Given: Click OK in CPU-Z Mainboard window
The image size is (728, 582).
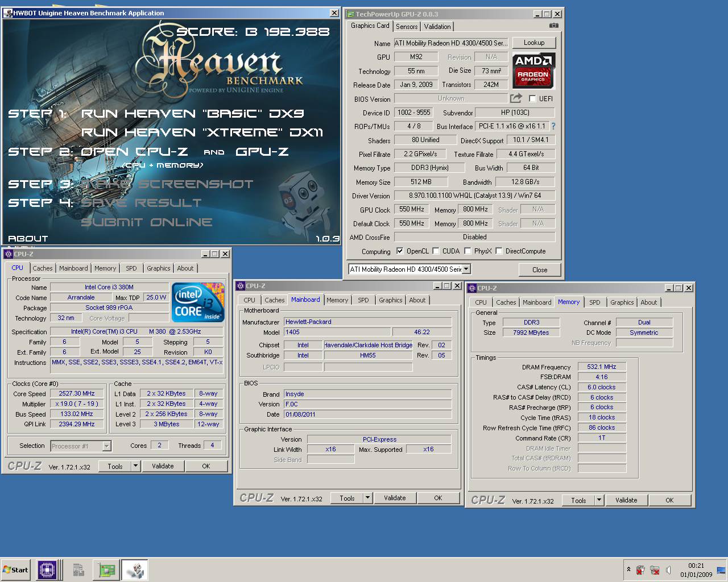Looking at the screenshot, I should click(438, 498).
